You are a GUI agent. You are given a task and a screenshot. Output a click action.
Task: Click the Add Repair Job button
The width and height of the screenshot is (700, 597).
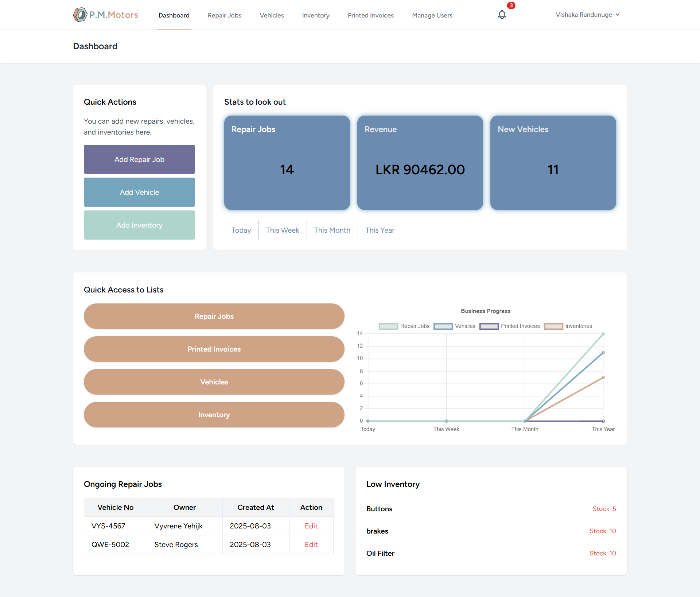coord(139,159)
